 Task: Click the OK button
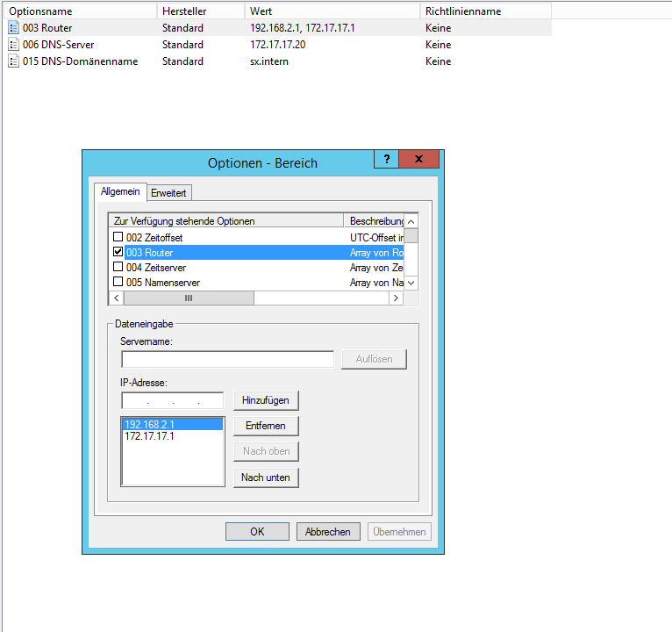pos(257,532)
